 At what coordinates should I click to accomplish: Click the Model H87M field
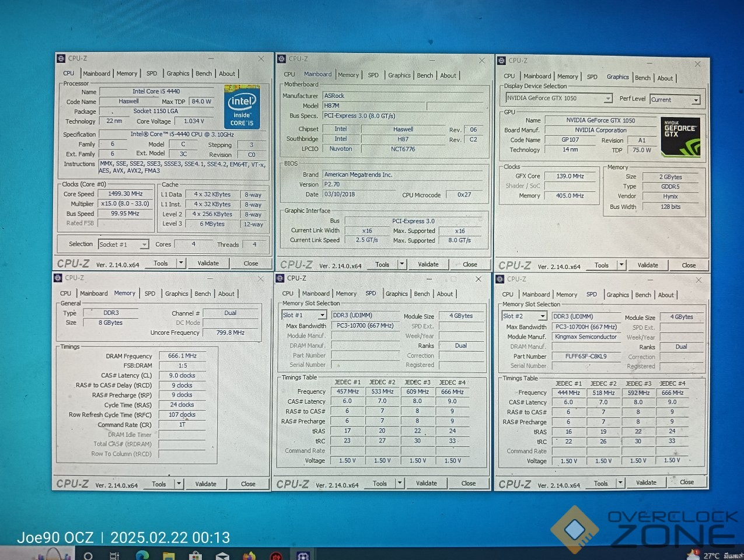pyautogui.click(x=373, y=106)
